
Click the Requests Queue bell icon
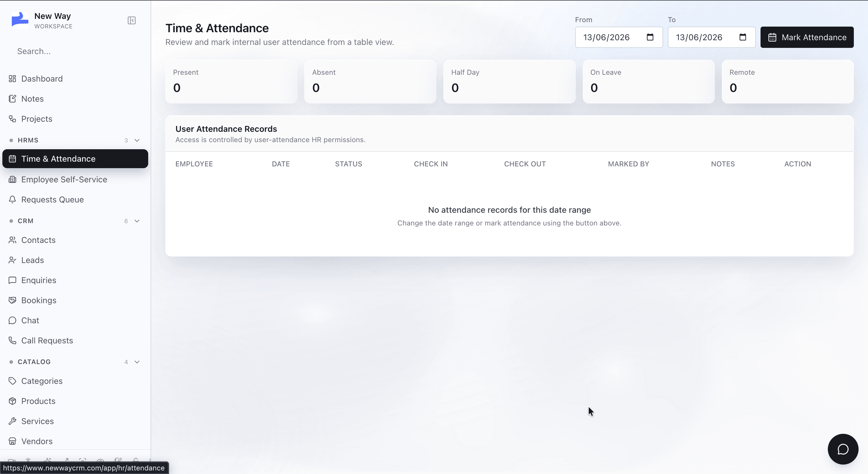click(x=12, y=199)
